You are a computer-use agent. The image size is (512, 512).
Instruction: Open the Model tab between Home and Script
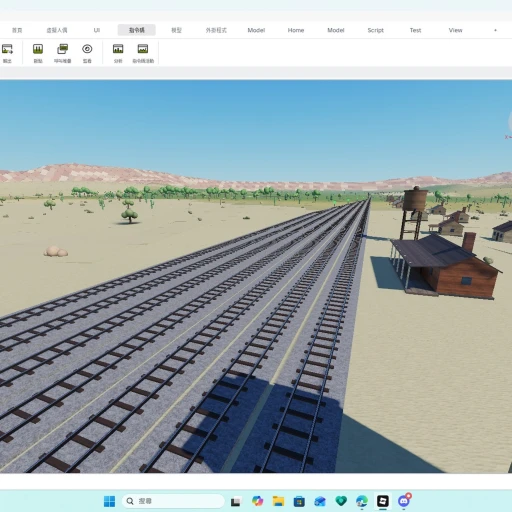tap(336, 30)
